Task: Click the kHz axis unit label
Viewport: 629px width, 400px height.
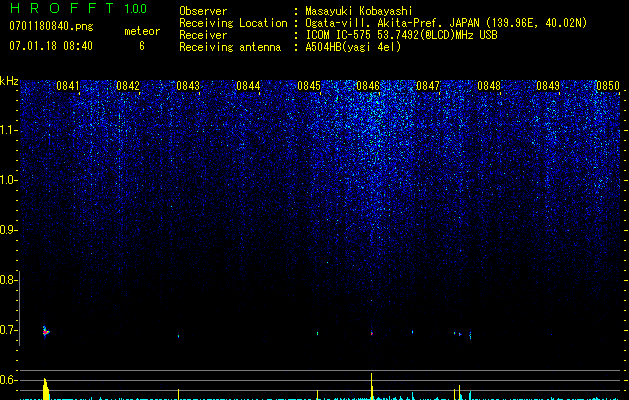Action: click(9, 81)
